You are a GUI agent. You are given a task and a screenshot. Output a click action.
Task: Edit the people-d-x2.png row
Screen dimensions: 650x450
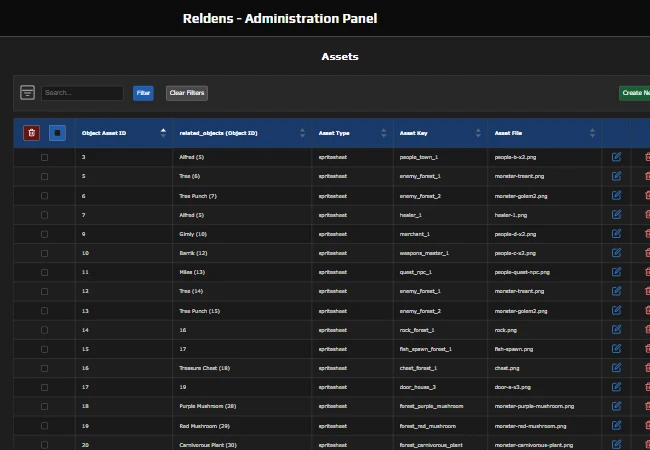(x=616, y=233)
